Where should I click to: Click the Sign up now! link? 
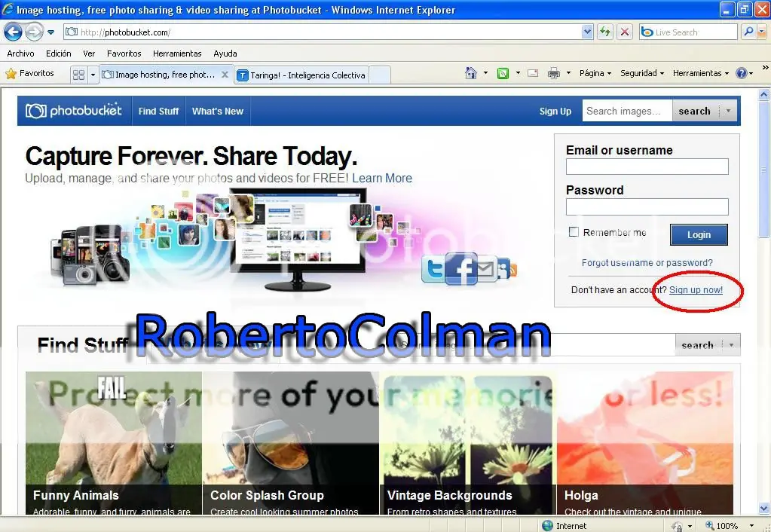(x=696, y=289)
